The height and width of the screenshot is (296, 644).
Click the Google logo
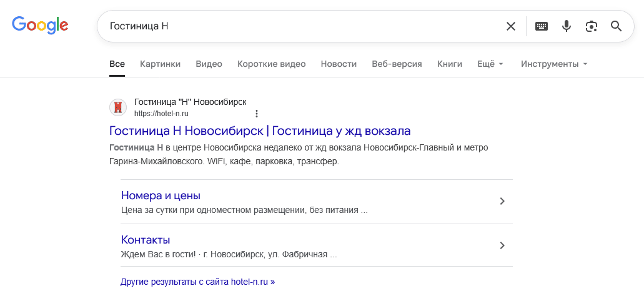[x=40, y=26]
